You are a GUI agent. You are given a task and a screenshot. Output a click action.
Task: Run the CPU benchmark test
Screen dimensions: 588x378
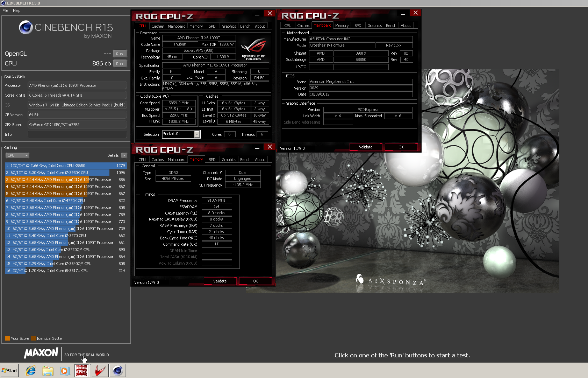[120, 64]
